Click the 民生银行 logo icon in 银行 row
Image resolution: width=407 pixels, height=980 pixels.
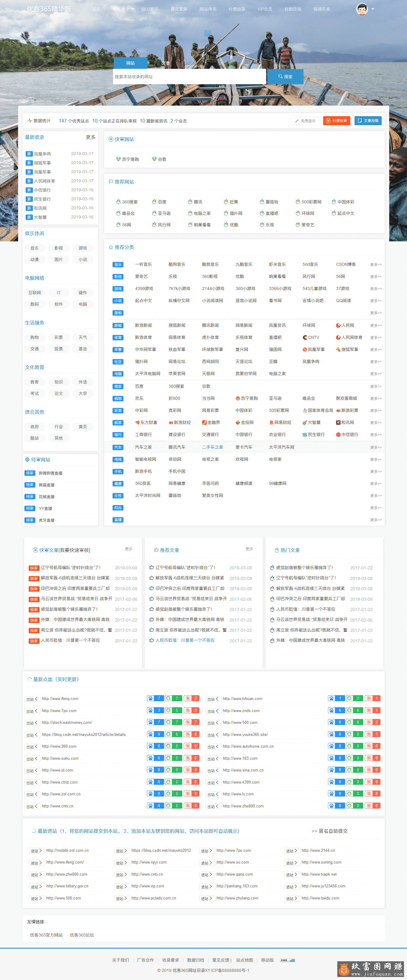[x=305, y=434]
